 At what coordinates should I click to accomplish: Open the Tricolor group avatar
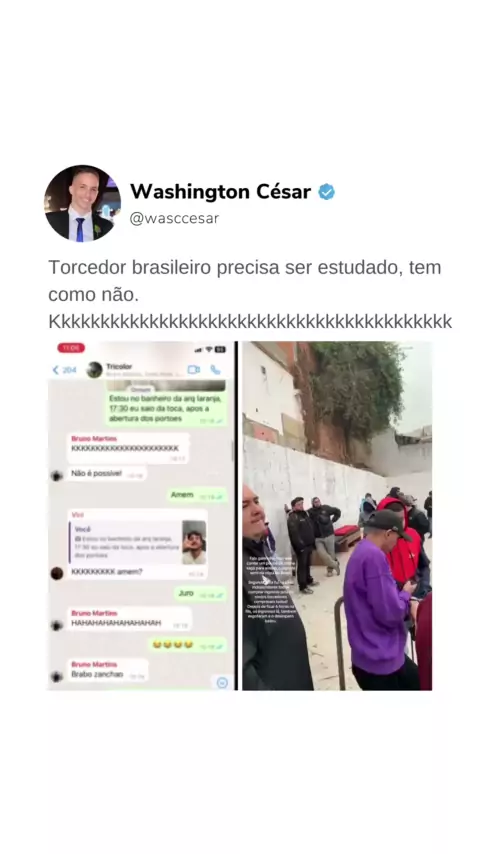(95, 370)
